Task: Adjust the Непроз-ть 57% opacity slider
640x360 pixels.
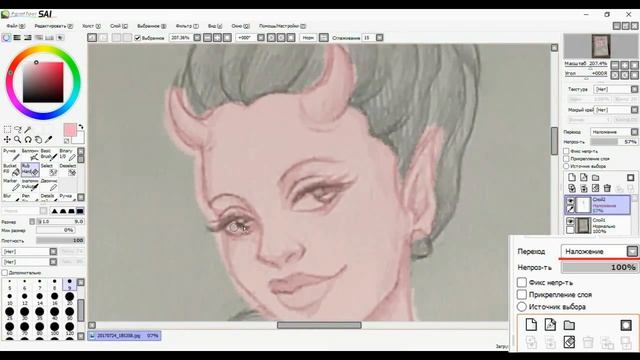Action: click(614, 142)
